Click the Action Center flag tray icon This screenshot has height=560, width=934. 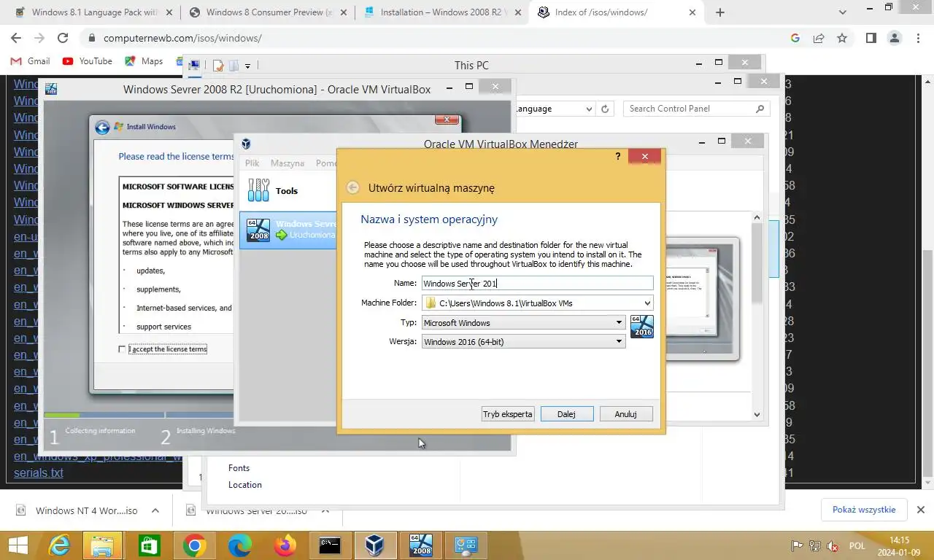pyautogui.click(x=798, y=546)
